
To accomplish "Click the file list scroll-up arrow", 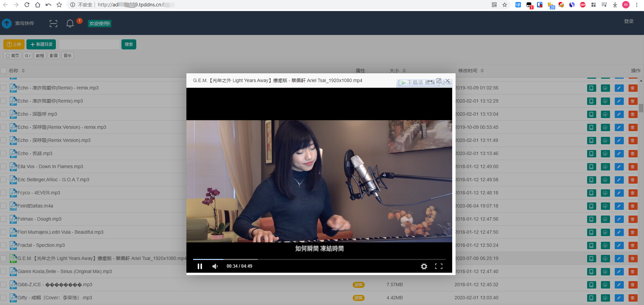I will (x=641, y=81).
